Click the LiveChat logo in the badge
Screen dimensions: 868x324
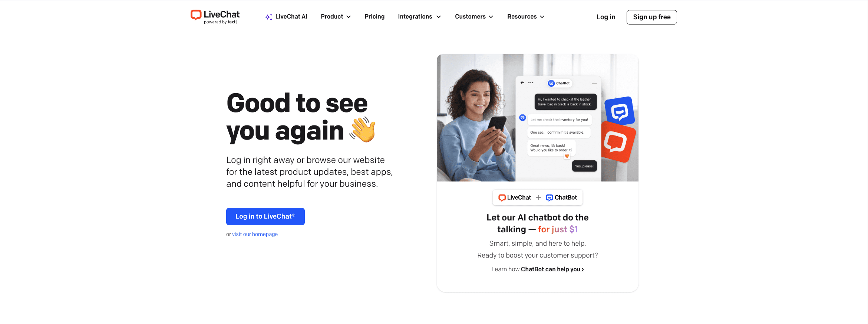(515, 197)
